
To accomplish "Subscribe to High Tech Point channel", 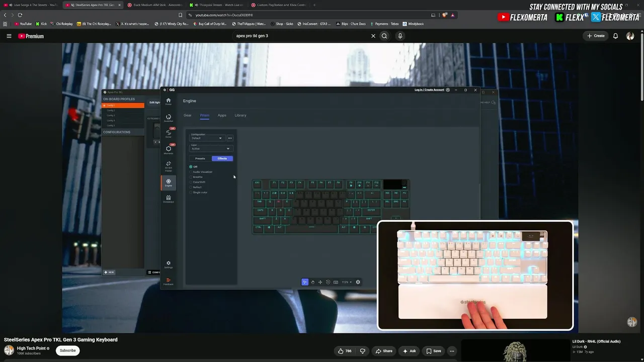I will 68,350.
